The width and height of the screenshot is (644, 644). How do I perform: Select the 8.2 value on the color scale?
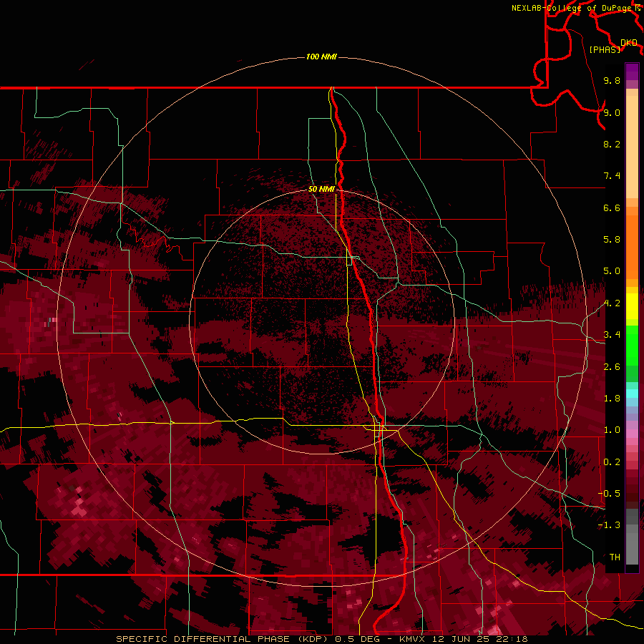coord(612,144)
